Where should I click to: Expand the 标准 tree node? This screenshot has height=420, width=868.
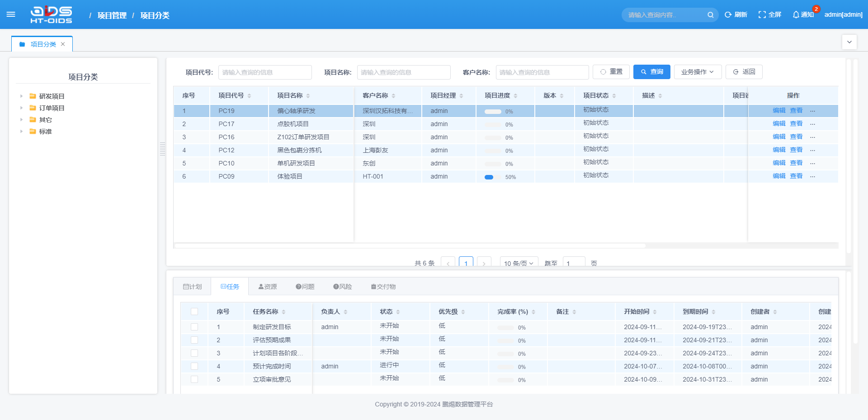pyautogui.click(x=21, y=131)
